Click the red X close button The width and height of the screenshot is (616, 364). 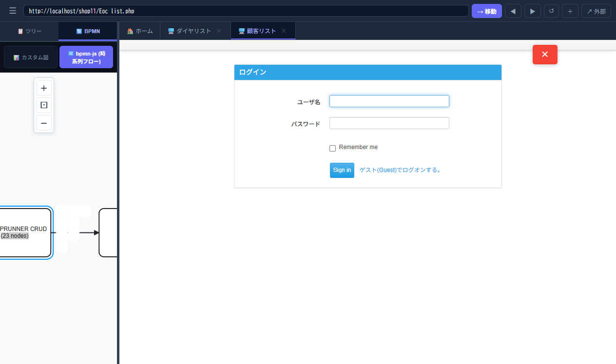pyautogui.click(x=544, y=55)
